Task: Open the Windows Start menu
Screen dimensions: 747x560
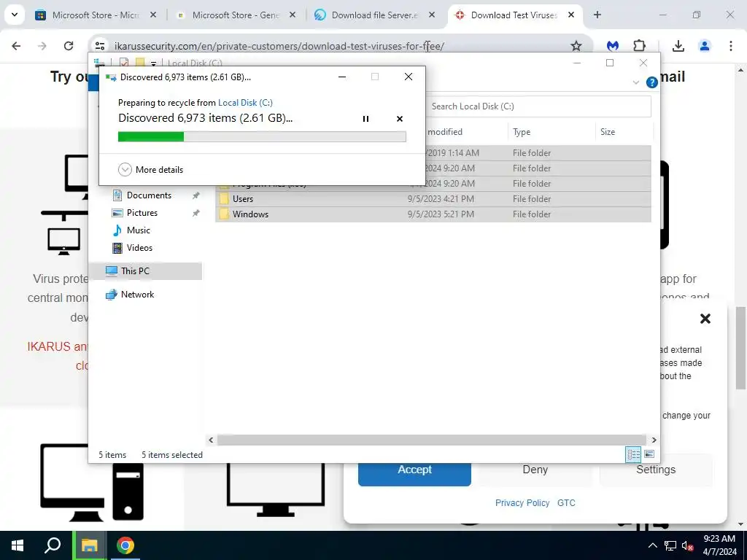Action: tap(18, 545)
